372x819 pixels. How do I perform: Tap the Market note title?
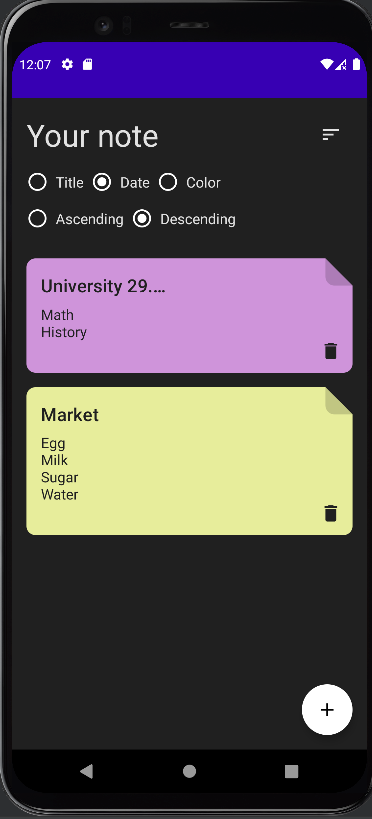coord(70,415)
